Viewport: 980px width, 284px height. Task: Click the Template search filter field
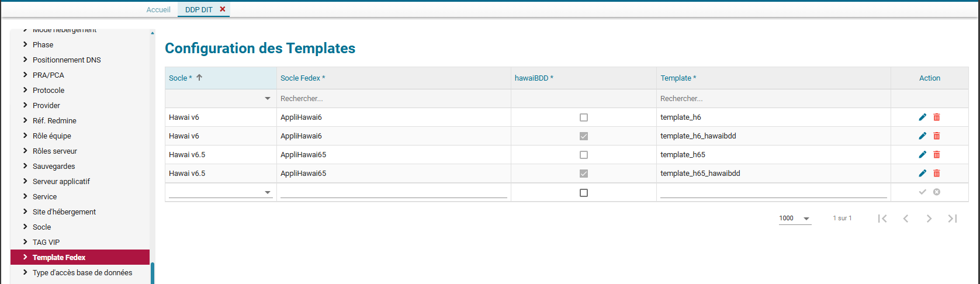click(773, 99)
